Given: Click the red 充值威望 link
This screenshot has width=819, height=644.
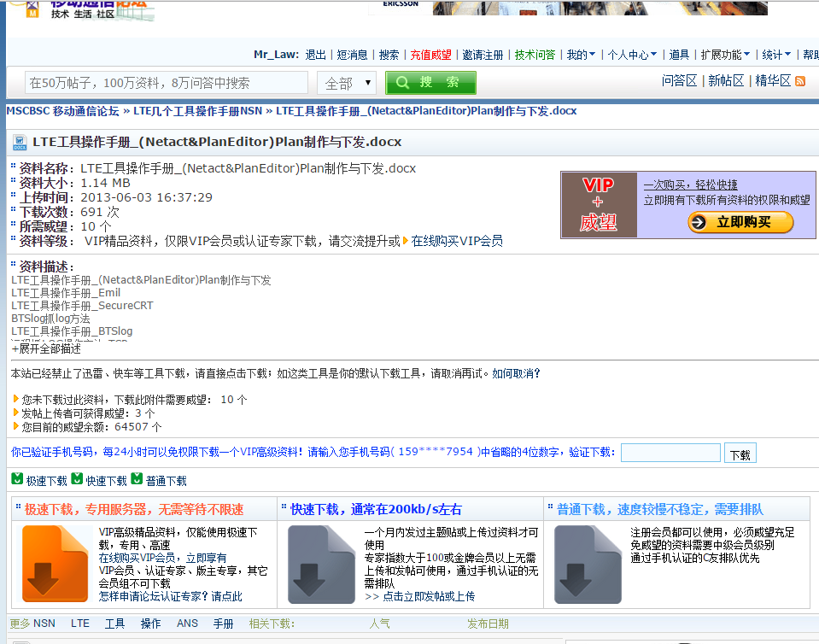Looking at the screenshot, I should pos(431,55).
